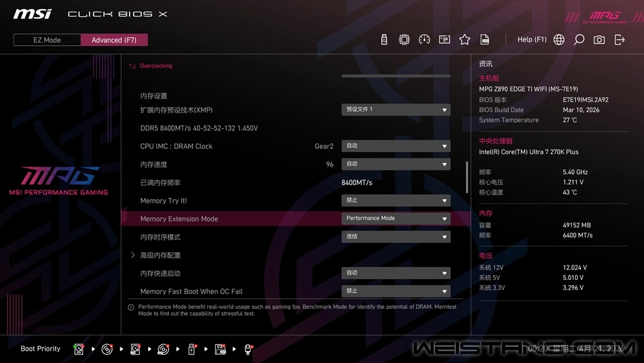Click Intel Core Ultra 7 270K Plus text
644x363 pixels.
click(529, 152)
